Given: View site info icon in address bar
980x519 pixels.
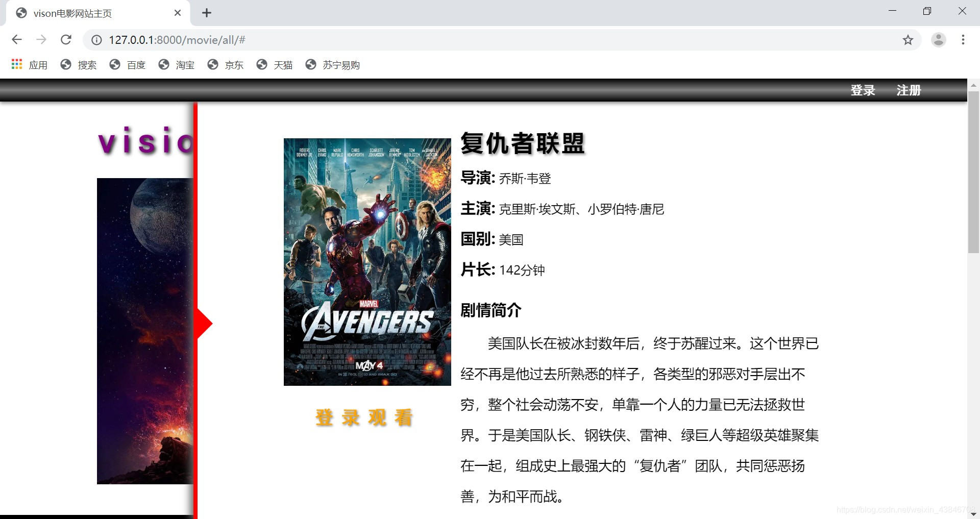Looking at the screenshot, I should 96,40.
